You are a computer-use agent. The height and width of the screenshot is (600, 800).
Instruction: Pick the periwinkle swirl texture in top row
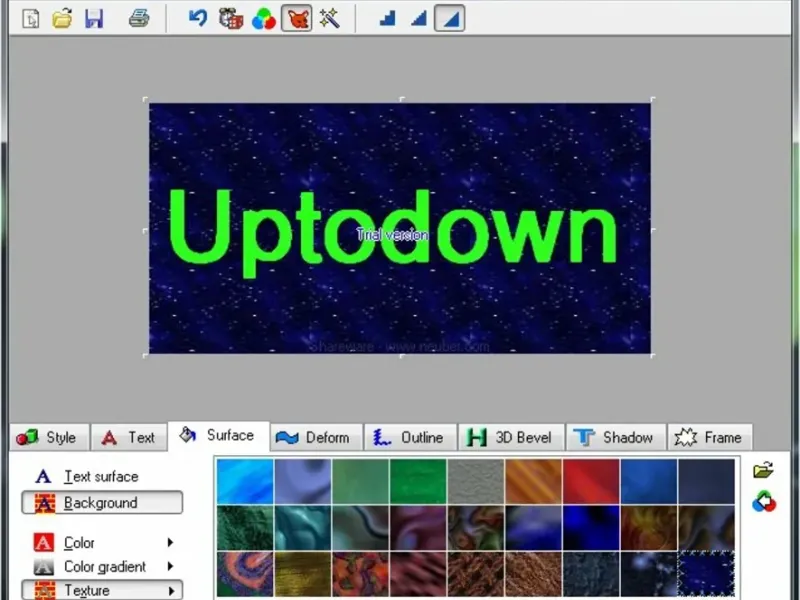[303, 481]
